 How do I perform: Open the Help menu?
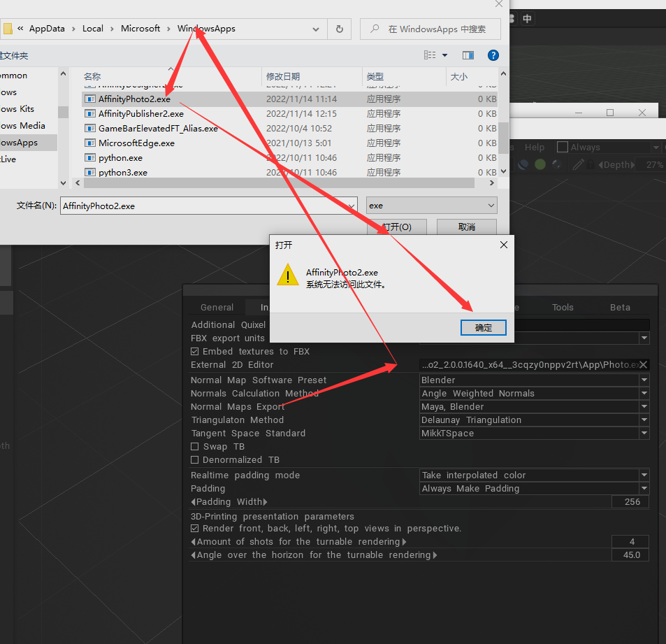click(x=535, y=148)
